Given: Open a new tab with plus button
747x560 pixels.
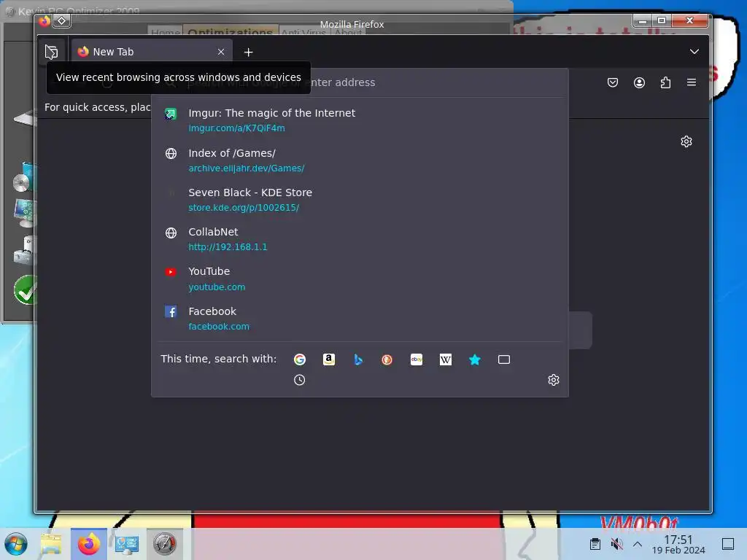Looking at the screenshot, I should (248, 52).
